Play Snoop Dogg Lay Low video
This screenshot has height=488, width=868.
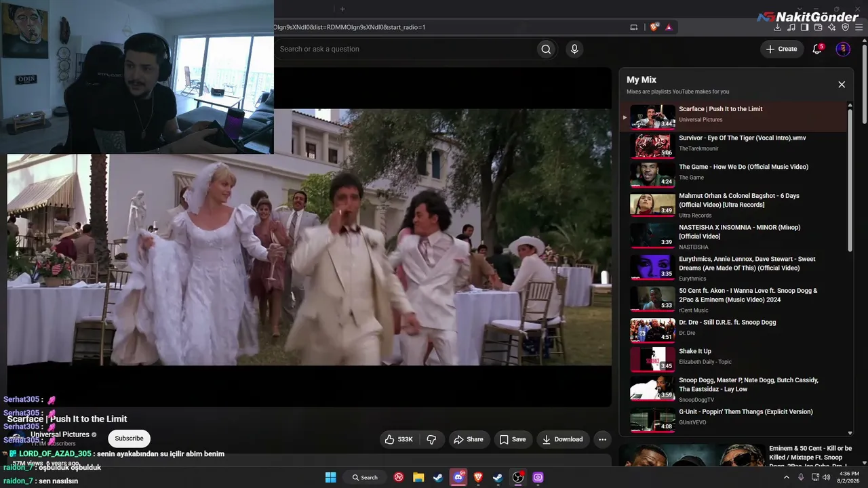point(734,390)
